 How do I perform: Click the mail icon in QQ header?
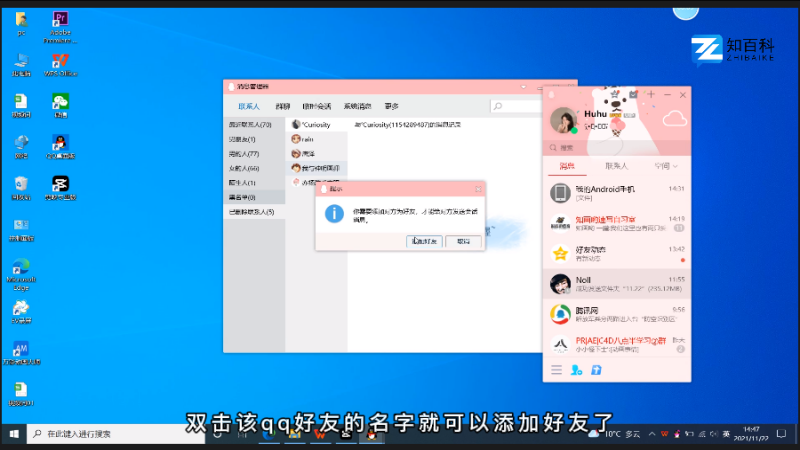[x=634, y=94]
